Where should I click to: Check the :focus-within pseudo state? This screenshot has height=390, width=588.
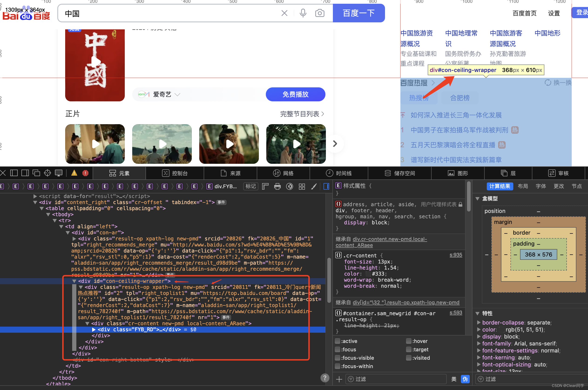pos(338,366)
